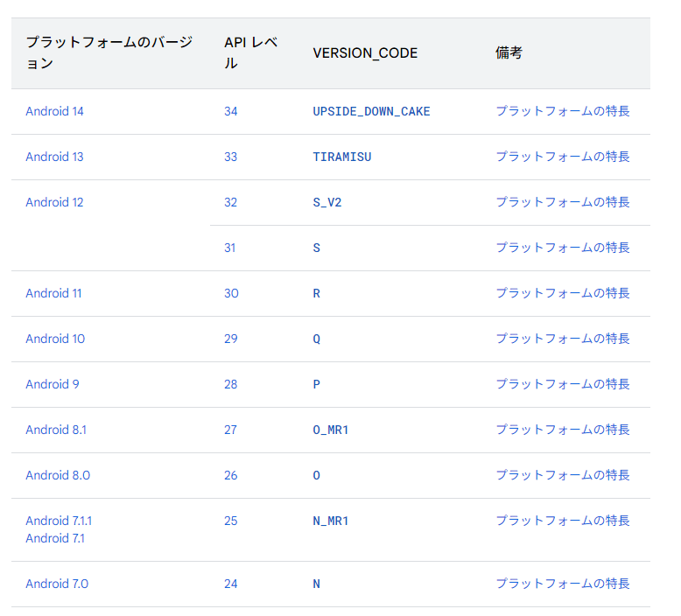Open プラットフォームの特長 for Android 7.0
681x616 pixels.
[563, 584]
